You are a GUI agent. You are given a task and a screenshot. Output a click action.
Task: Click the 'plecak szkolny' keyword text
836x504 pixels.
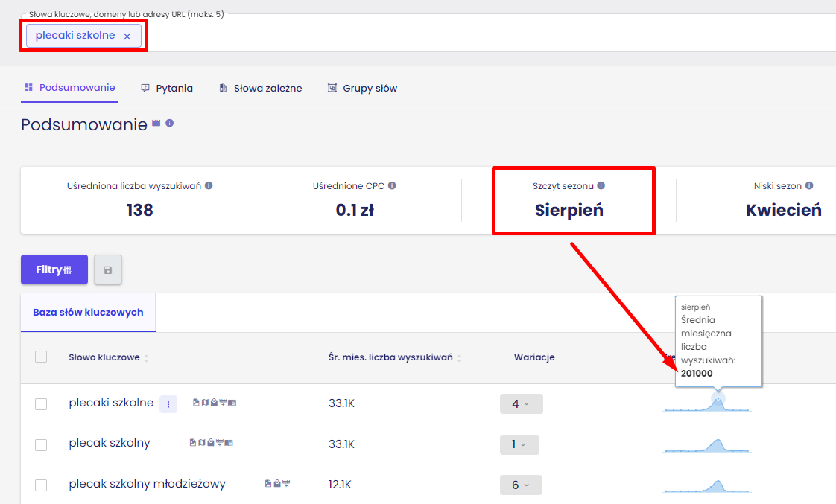pos(110,443)
